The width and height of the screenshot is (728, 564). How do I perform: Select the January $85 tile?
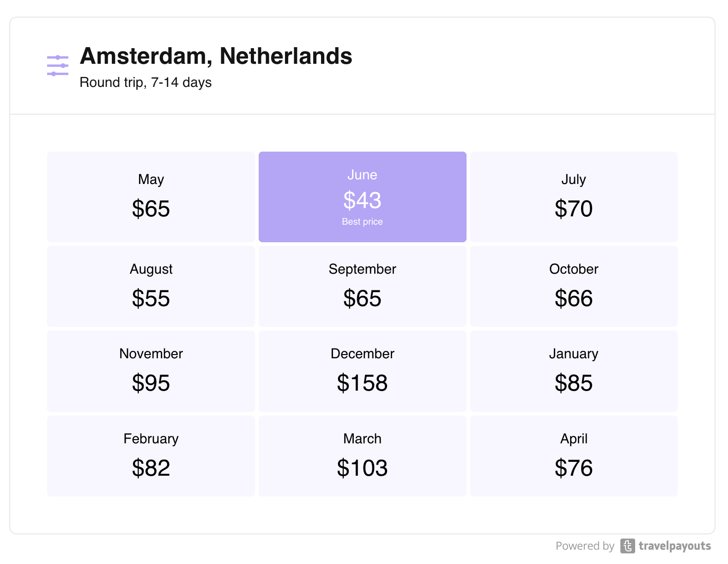click(x=573, y=371)
